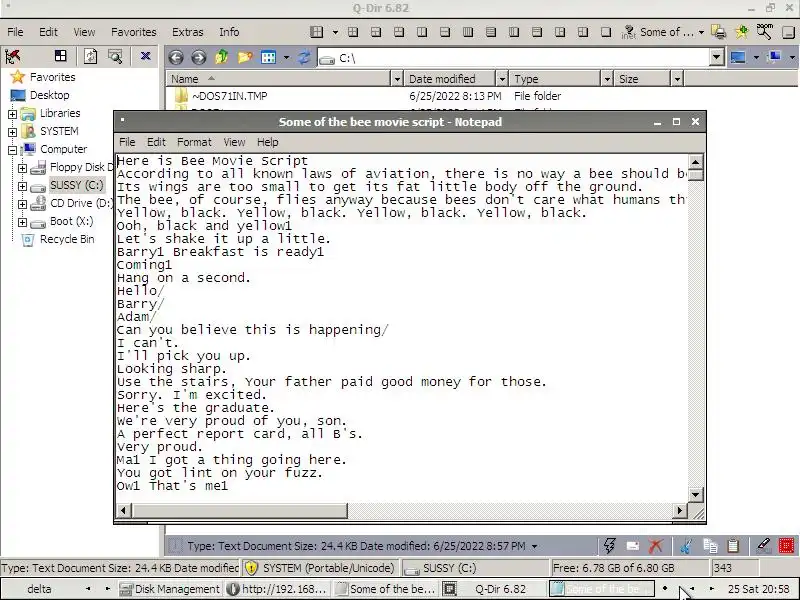The image size is (800, 600).
Task: Click the red square icon in pane status bar
Action: (786, 546)
